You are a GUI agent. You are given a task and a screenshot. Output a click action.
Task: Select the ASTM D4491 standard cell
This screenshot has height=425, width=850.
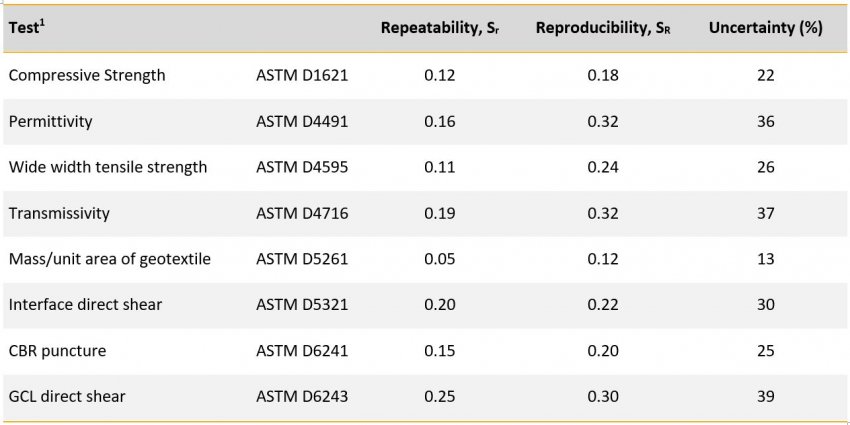(302, 121)
